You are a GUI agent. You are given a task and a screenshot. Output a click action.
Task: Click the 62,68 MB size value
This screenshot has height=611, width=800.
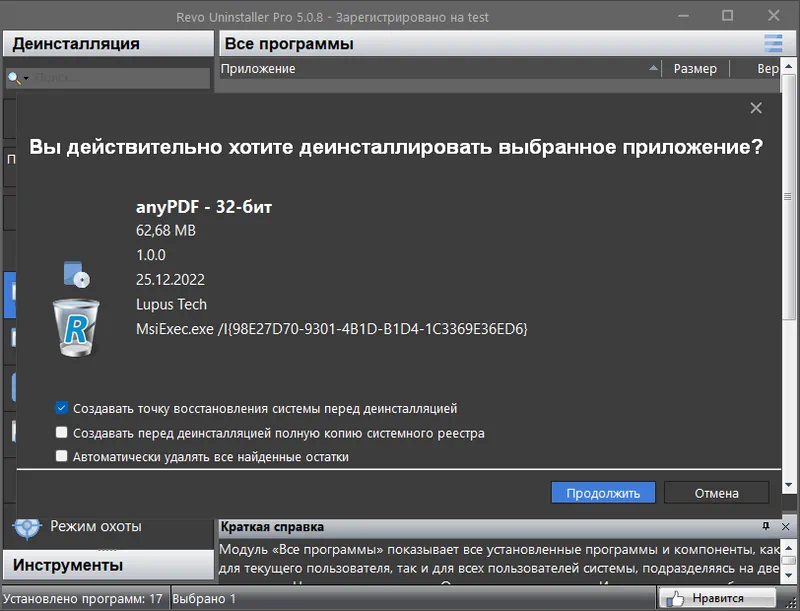point(166,231)
